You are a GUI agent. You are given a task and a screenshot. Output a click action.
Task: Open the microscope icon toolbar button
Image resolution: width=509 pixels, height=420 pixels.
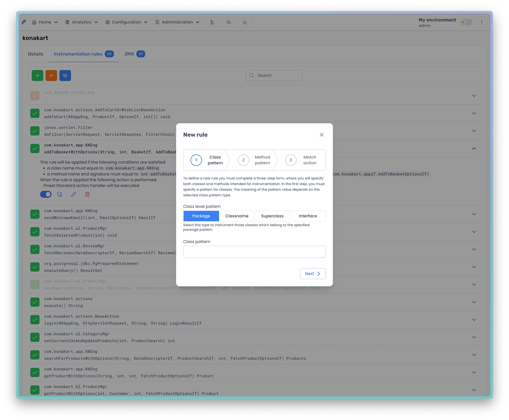coord(212,22)
